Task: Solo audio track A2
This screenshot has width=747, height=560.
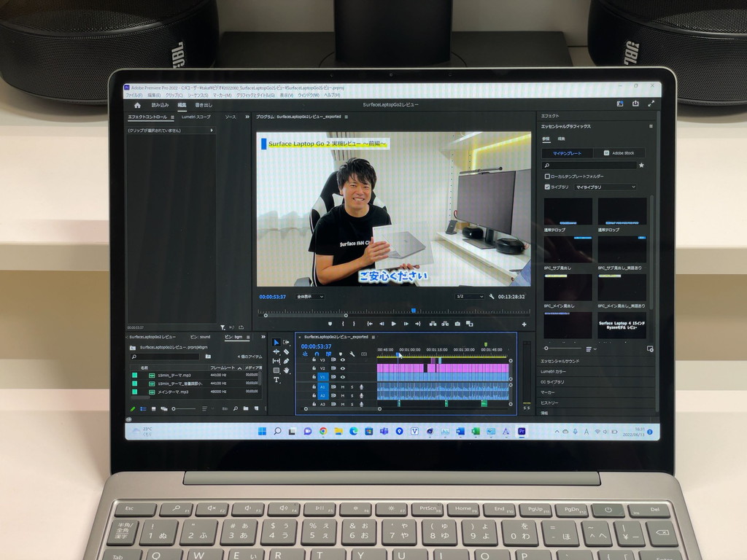Action: click(352, 395)
